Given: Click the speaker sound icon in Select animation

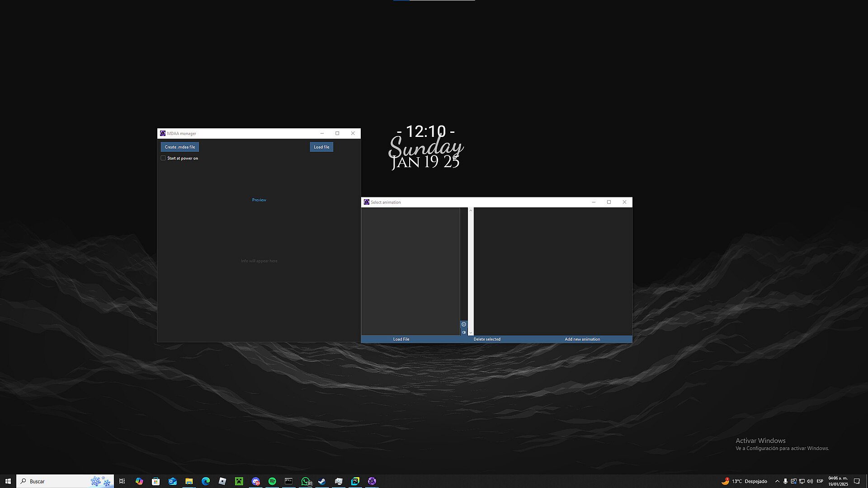Looking at the screenshot, I should tap(463, 333).
